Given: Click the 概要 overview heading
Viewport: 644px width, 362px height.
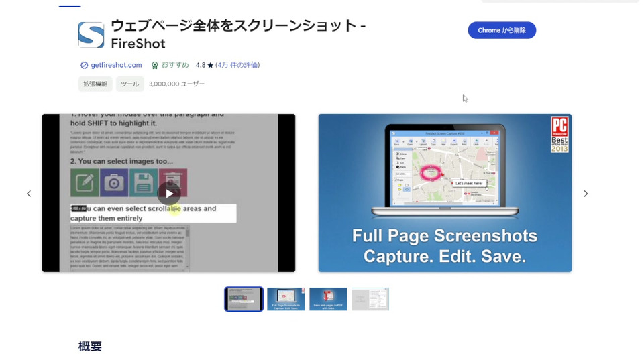Looking at the screenshot, I should coord(90,346).
